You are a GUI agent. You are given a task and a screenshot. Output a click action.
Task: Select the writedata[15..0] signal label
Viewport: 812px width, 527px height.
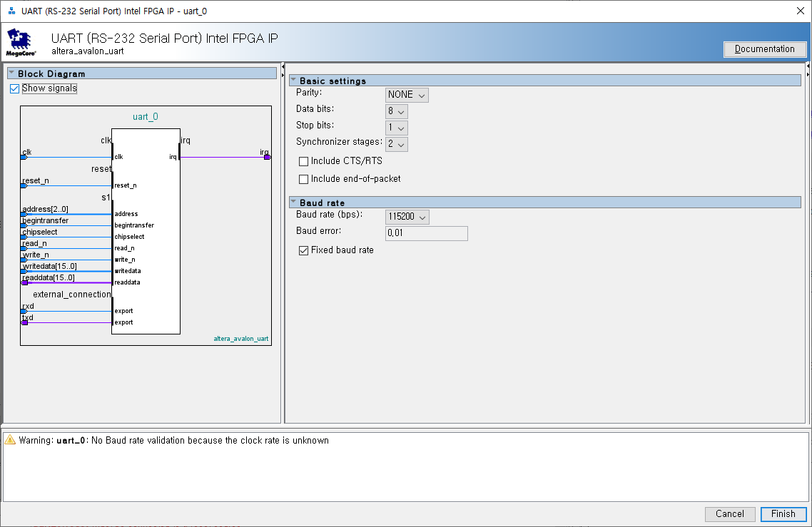(50, 266)
